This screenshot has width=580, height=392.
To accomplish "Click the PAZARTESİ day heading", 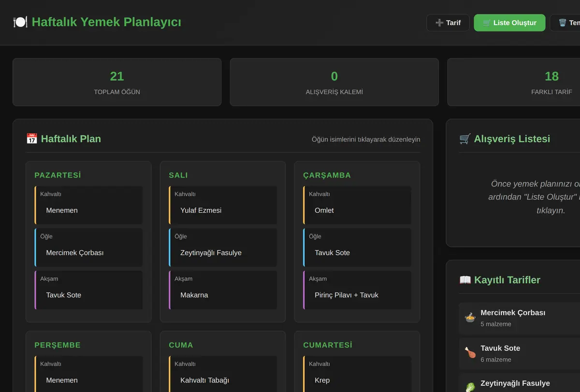I will click(x=58, y=175).
